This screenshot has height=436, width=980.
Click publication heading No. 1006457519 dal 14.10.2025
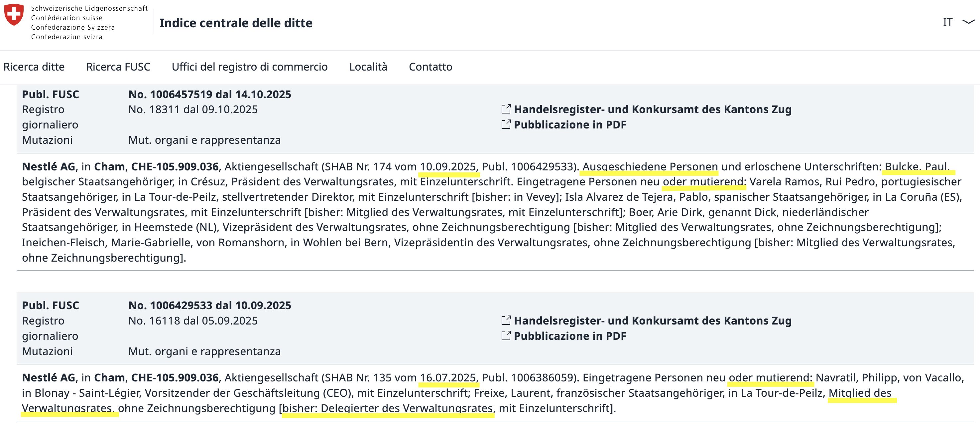click(210, 95)
